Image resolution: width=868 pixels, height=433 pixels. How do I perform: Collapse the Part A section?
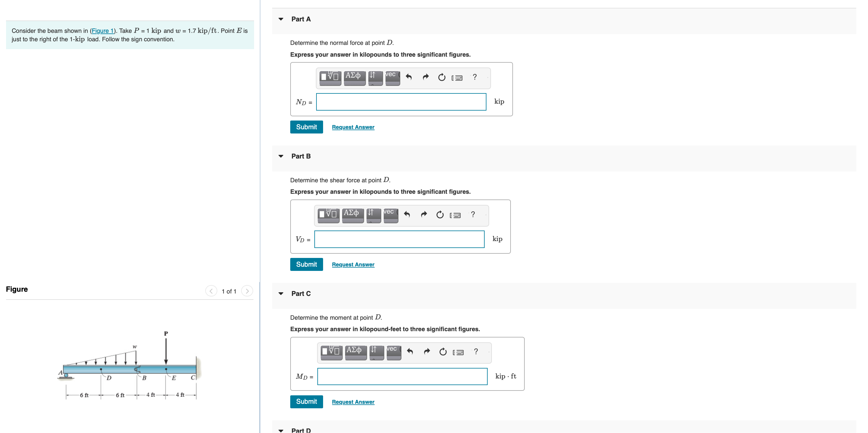(281, 19)
